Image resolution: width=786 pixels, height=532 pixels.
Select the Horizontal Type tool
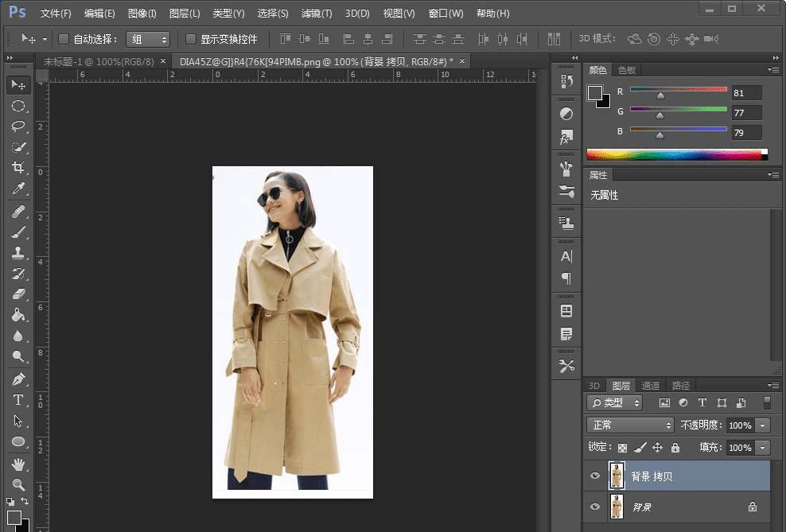(18, 399)
